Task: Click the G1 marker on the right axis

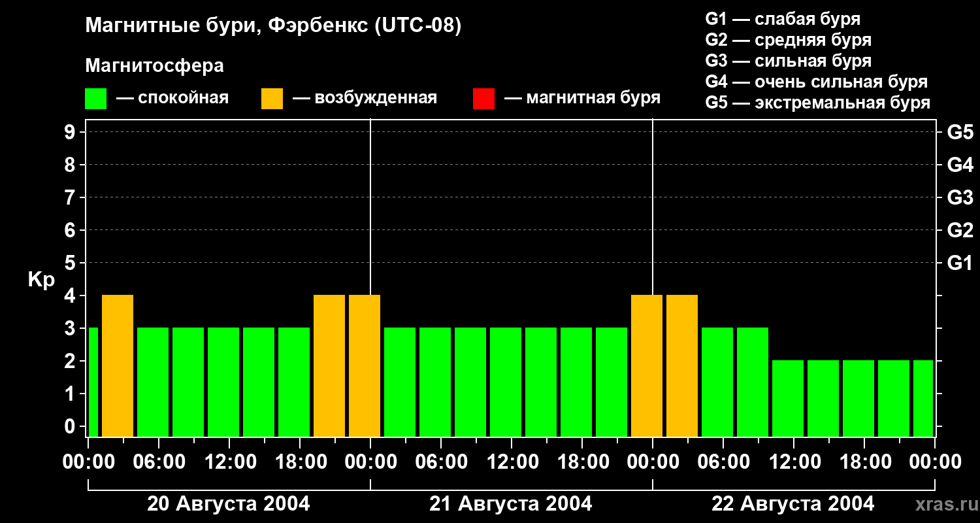Action: tap(960, 263)
